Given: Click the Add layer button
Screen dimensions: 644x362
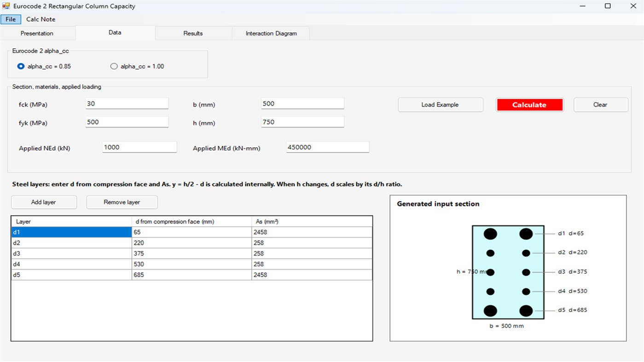Looking at the screenshot, I should tap(44, 202).
